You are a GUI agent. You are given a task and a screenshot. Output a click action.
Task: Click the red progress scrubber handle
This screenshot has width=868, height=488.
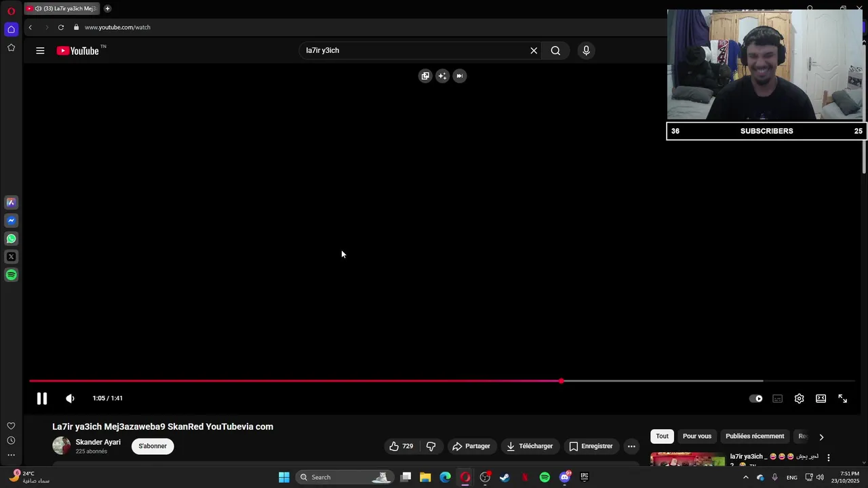pyautogui.click(x=561, y=381)
